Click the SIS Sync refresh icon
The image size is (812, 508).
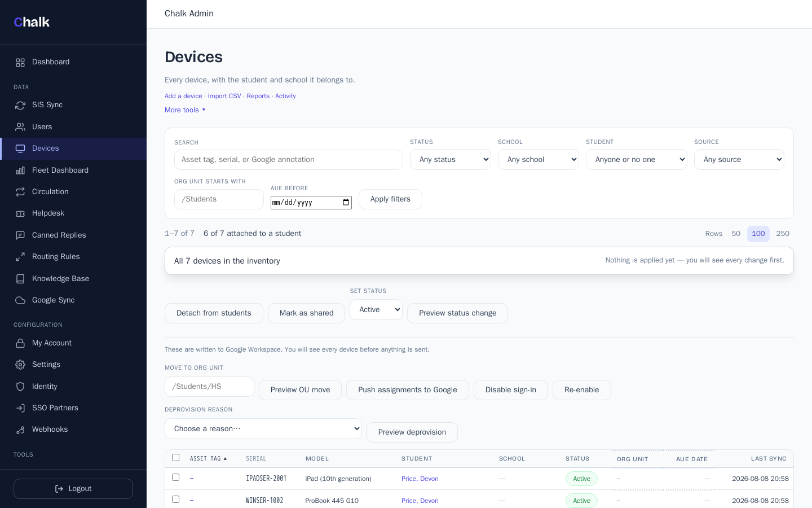[x=20, y=105]
